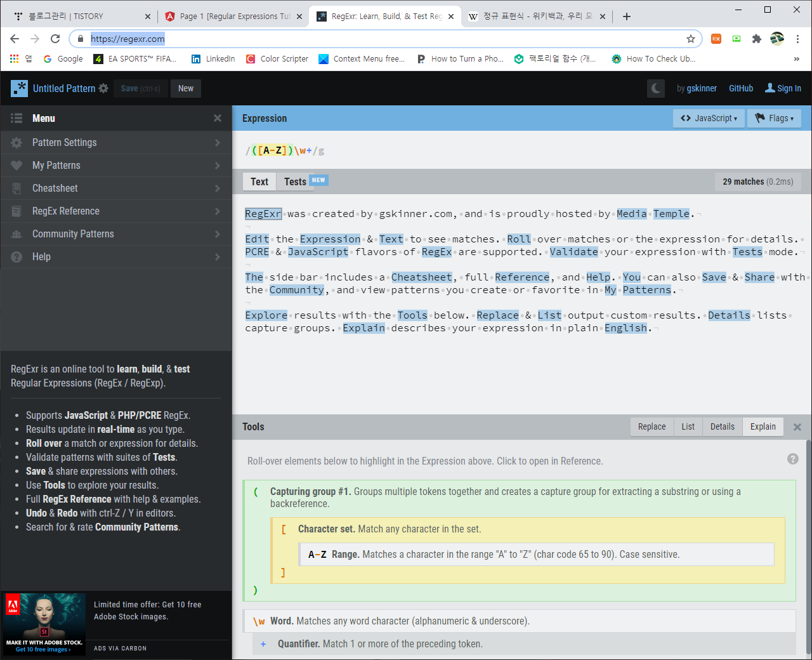Click the Menu list icon
This screenshot has height=660, width=812.
coord(16,118)
